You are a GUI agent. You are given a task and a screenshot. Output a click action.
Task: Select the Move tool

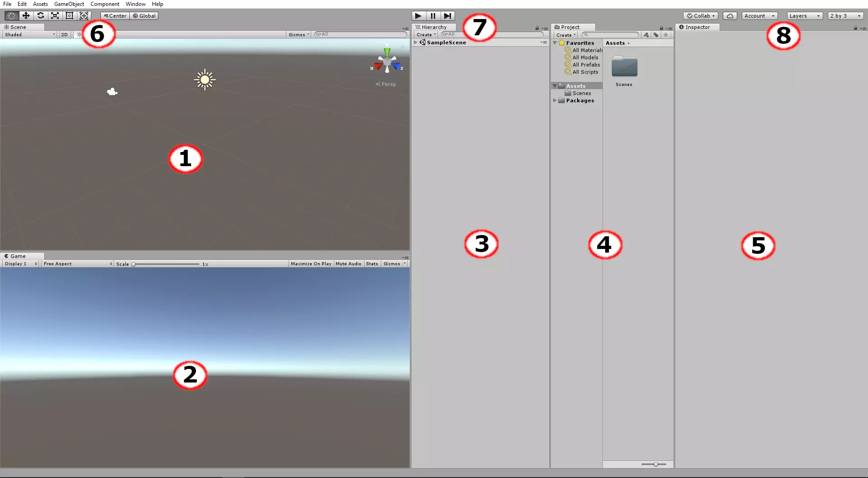point(26,16)
